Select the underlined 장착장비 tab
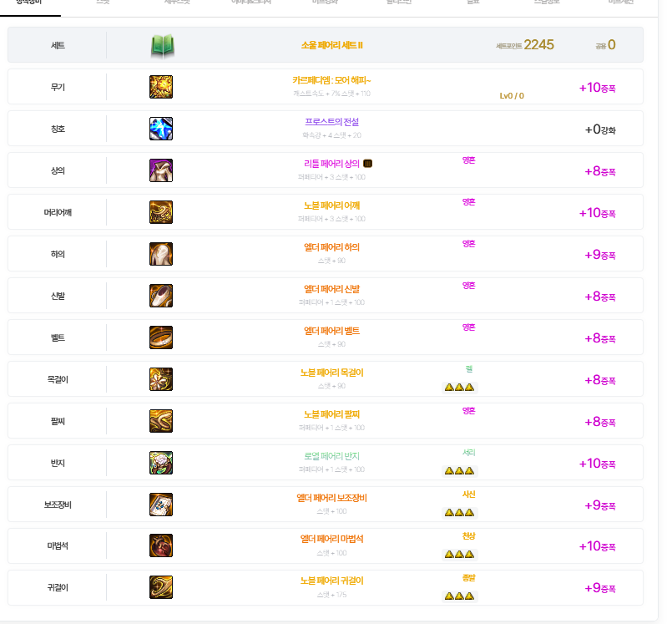672x624 pixels. point(30,4)
